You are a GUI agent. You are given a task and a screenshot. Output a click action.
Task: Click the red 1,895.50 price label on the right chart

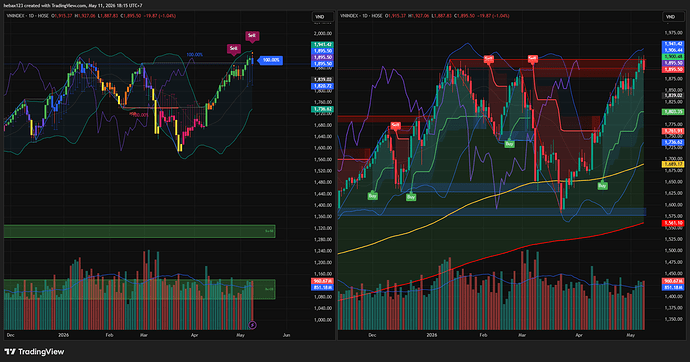(673, 69)
